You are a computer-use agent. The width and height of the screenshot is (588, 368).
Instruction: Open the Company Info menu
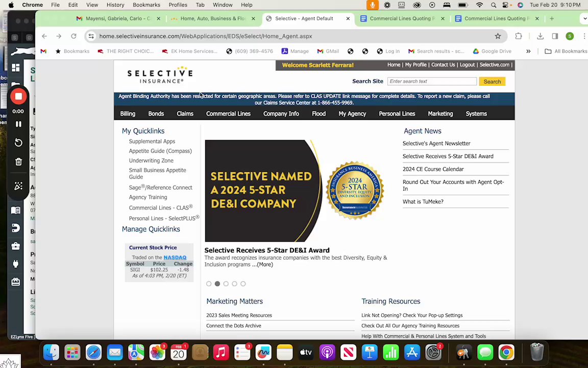(281, 113)
